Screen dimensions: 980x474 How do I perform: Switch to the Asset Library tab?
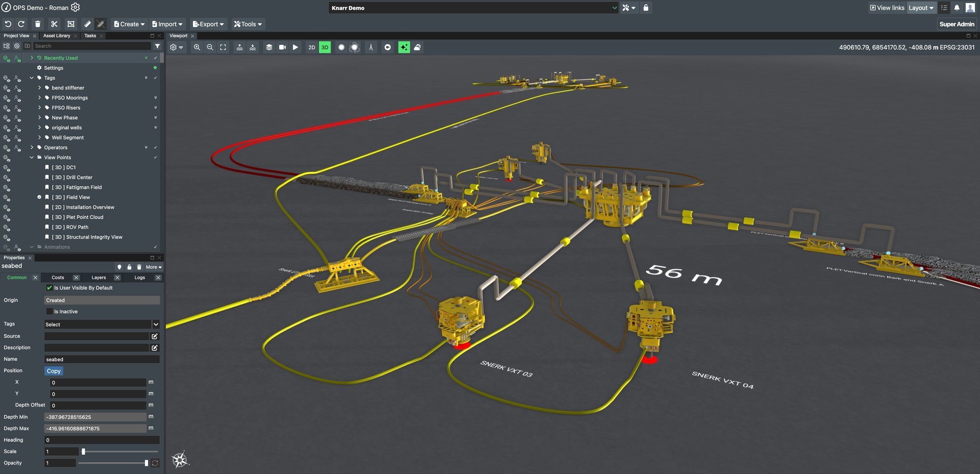pyautogui.click(x=57, y=36)
